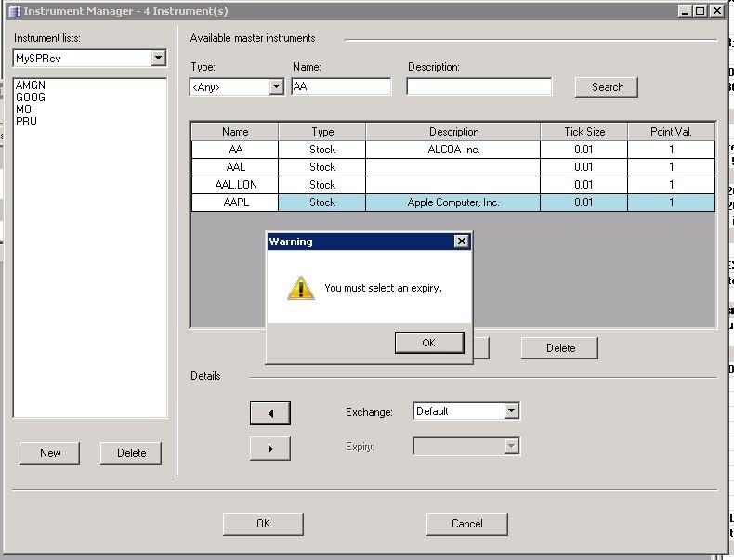Viewport: 734px width, 560px height.
Task: Click the AAL row Point Val. cell
Action: [671, 167]
